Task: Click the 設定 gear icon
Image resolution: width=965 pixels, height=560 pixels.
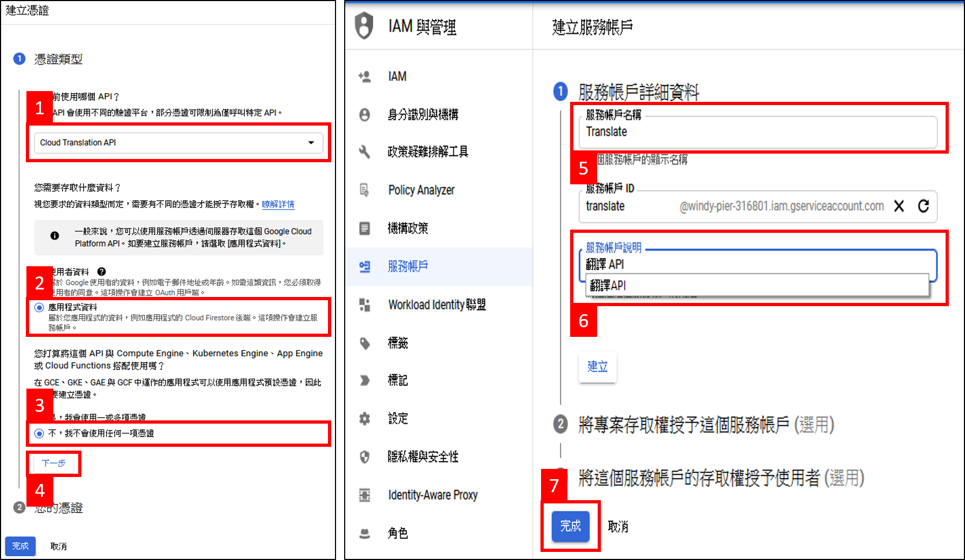Action: (x=365, y=419)
